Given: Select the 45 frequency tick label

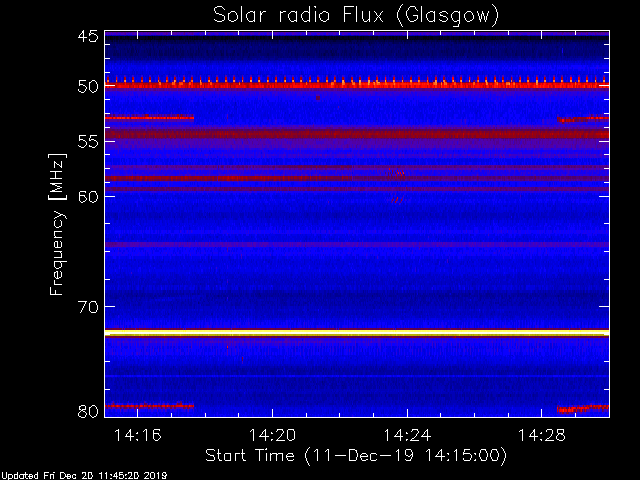Looking at the screenshot, I should 88,36.
